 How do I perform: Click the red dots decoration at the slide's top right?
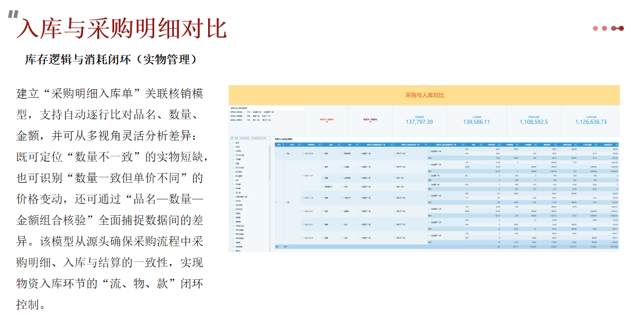tap(608, 28)
